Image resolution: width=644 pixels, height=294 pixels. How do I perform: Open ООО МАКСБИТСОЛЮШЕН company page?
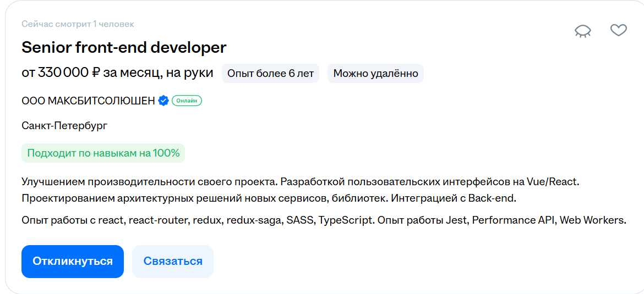(88, 101)
